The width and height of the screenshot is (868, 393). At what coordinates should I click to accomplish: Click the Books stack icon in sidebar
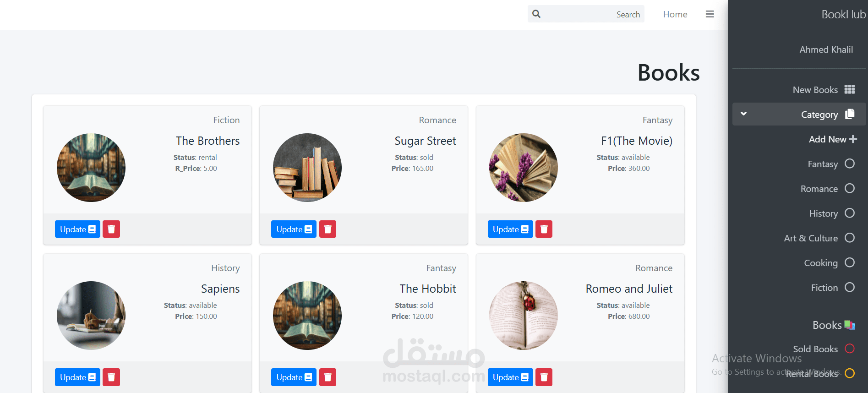pyautogui.click(x=850, y=325)
